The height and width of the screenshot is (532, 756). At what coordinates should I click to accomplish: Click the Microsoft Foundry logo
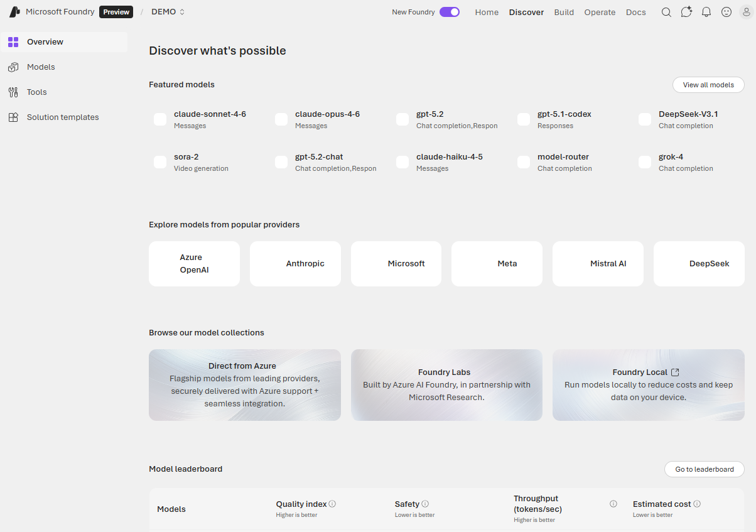[x=14, y=11]
